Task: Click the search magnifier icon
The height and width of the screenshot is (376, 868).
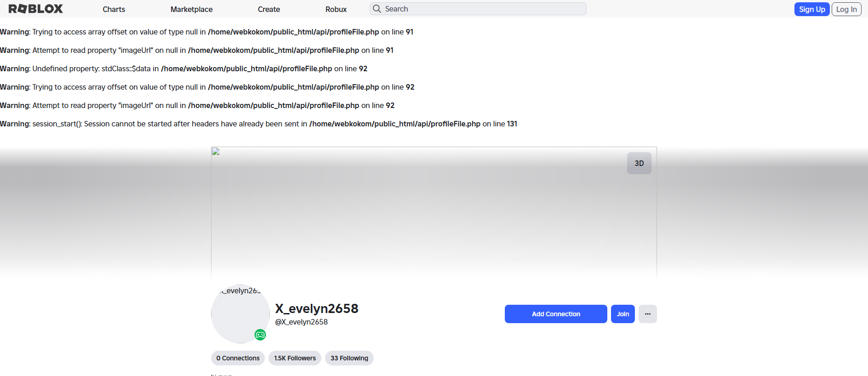Action: (x=377, y=9)
